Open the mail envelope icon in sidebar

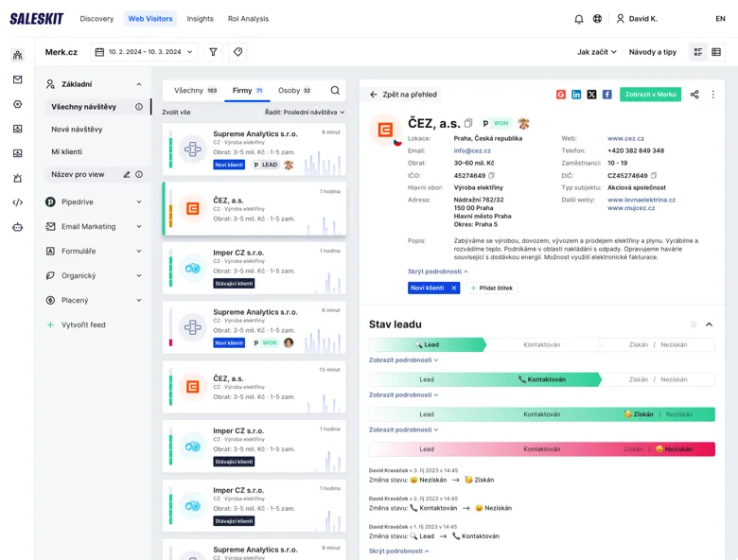point(17,79)
